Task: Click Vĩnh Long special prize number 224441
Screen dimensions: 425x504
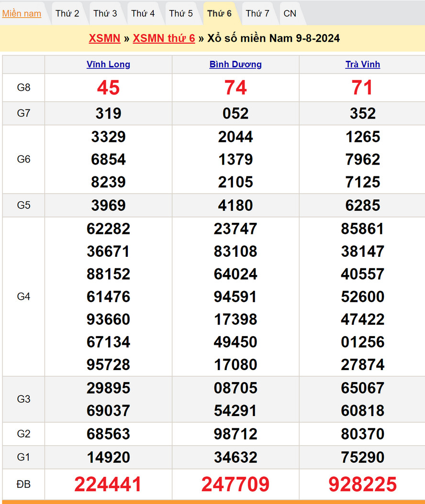Action: point(108,484)
